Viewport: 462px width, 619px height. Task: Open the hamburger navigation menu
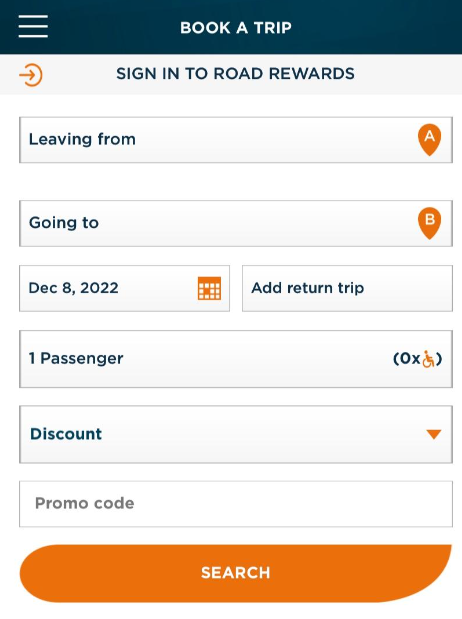[x=33, y=26]
